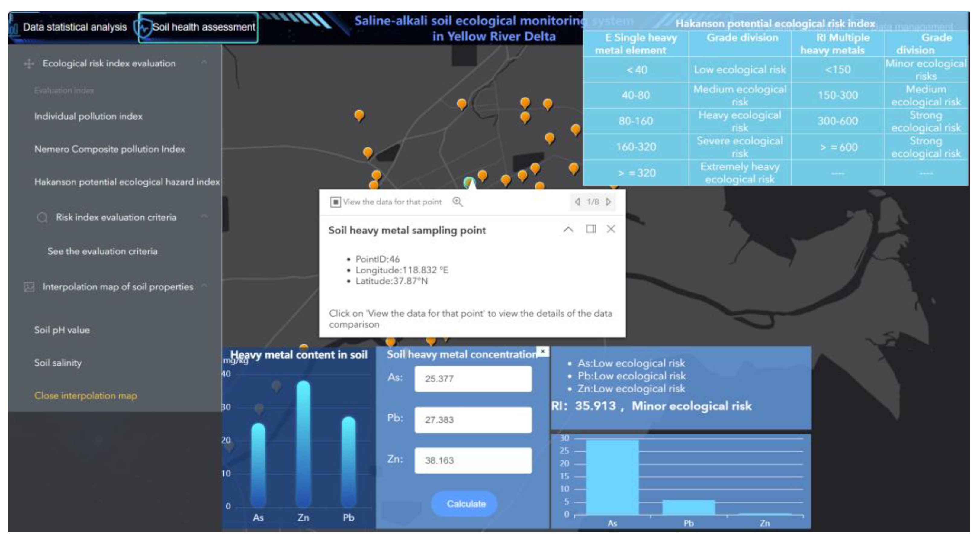
Task: Click the As concentration input field
Action: pyautogui.click(x=473, y=379)
